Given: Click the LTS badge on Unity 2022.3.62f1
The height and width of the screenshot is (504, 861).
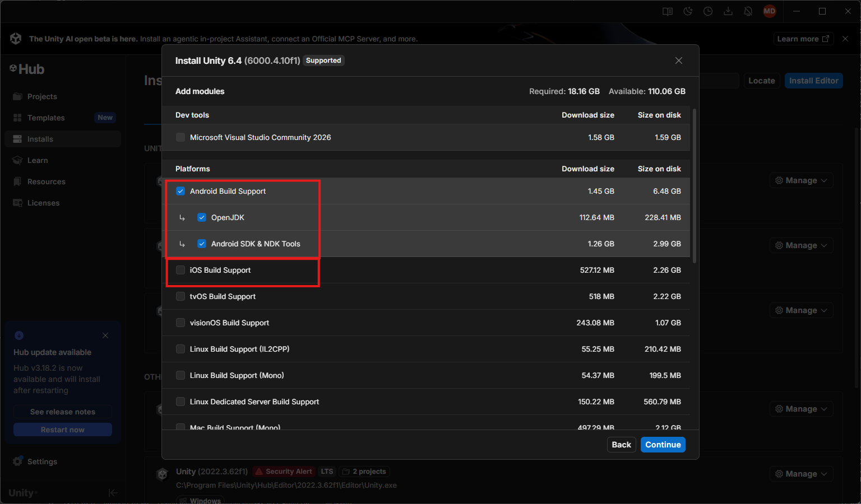Looking at the screenshot, I should (327, 472).
